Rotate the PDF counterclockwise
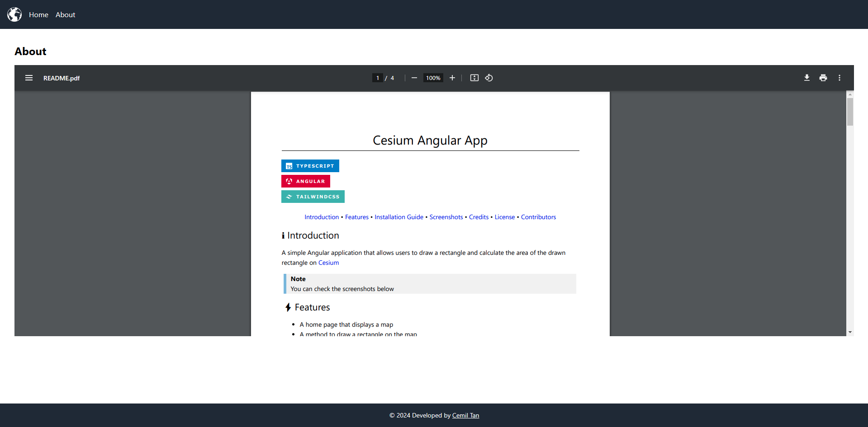The height and width of the screenshot is (427, 868). [x=489, y=78]
